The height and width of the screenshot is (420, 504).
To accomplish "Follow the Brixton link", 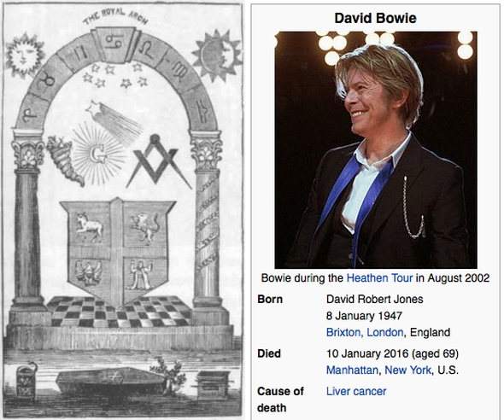I will point(343,332).
